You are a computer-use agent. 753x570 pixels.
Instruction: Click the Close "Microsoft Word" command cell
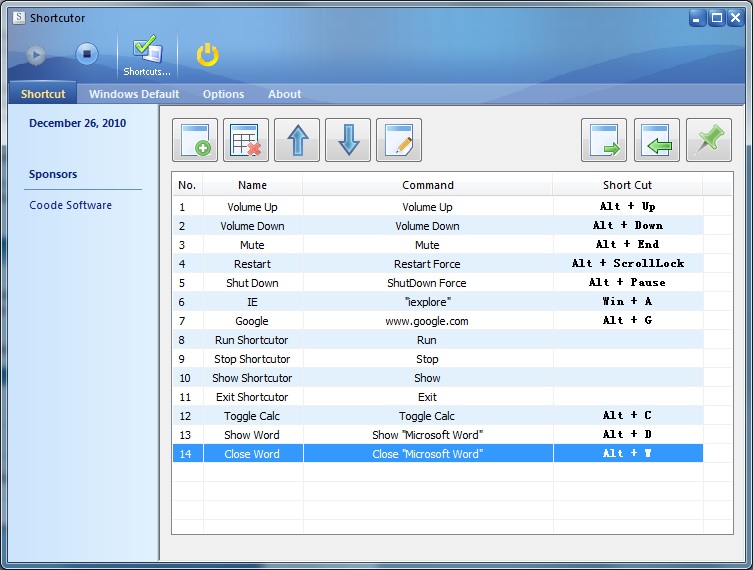pyautogui.click(x=427, y=454)
